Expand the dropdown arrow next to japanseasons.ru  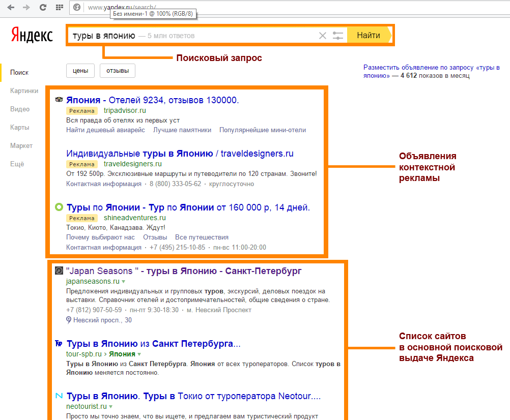[123, 282]
